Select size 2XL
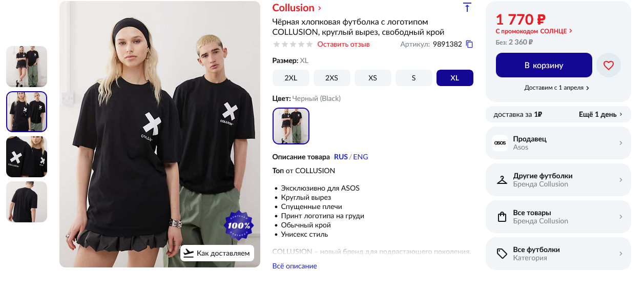This screenshot has width=644, height=291. point(291,78)
